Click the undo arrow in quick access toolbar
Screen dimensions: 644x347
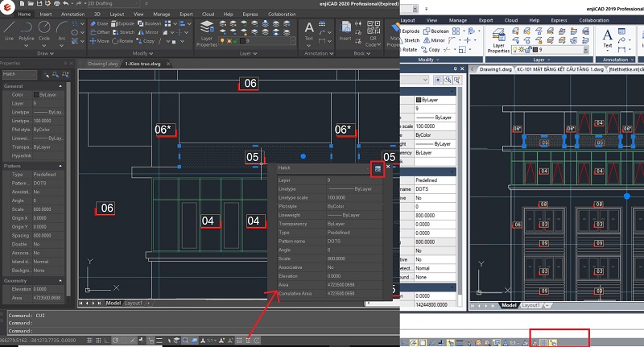(x=66, y=4)
